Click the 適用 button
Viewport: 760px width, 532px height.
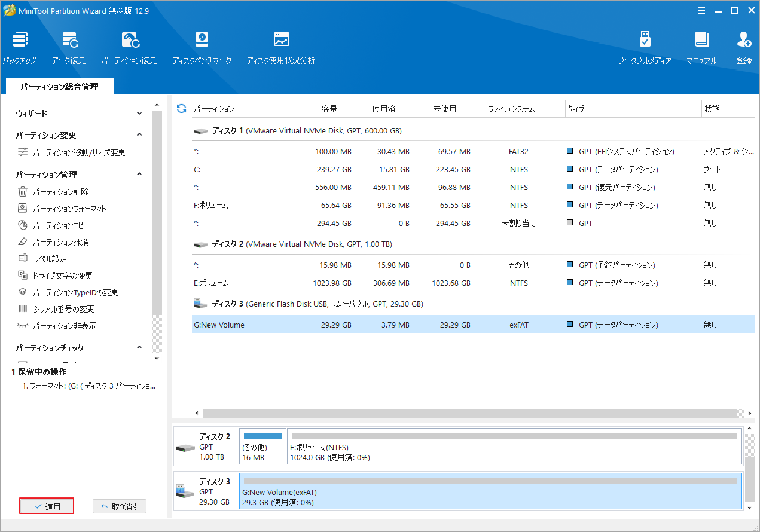47,506
